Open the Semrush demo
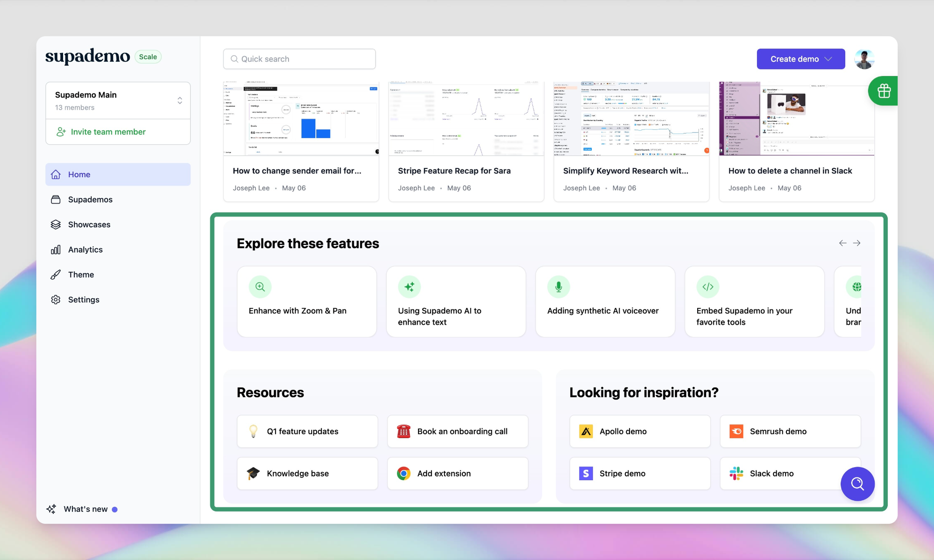934x560 pixels. click(790, 431)
